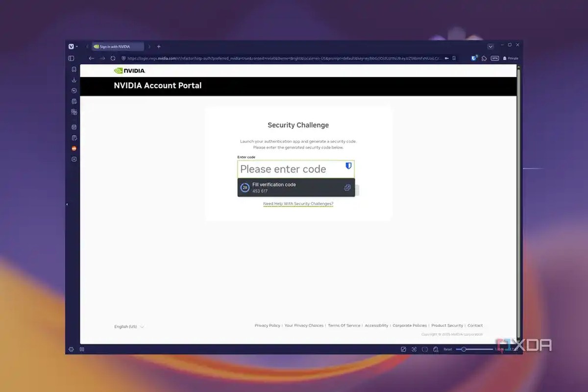Click the 'Please enter code' input field
The width and height of the screenshot is (588, 392).
[296, 169]
